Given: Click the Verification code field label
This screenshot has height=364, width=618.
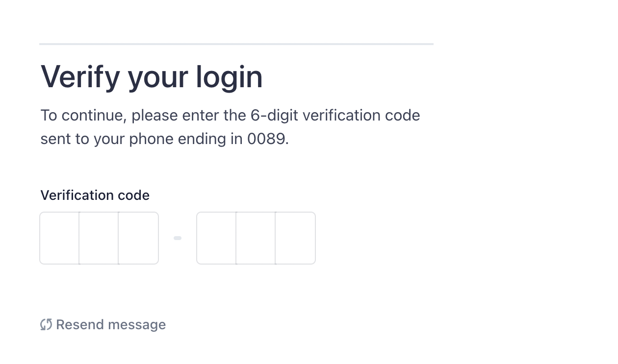Looking at the screenshot, I should (x=95, y=195).
